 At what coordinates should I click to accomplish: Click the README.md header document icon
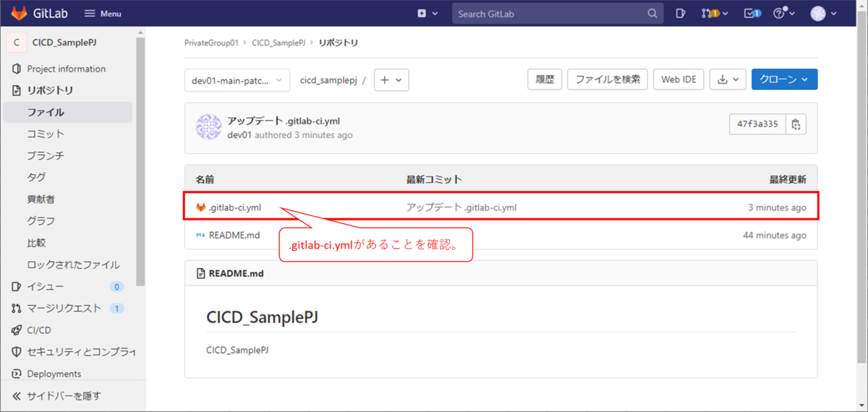201,273
